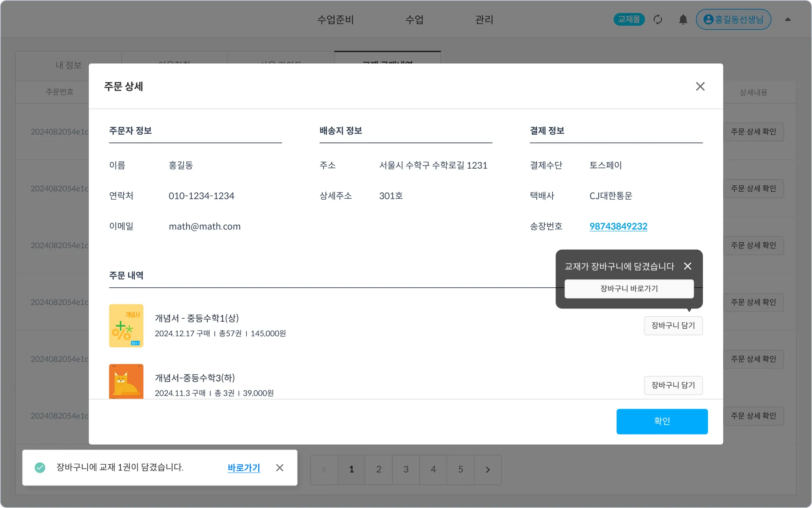Click 바로가기 link in toast
The height and width of the screenshot is (508, 812).
point(243,468)
